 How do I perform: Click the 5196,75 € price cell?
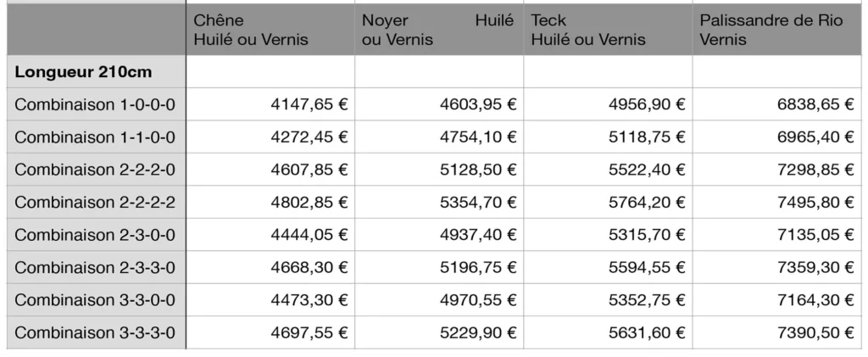click(439, 267)
